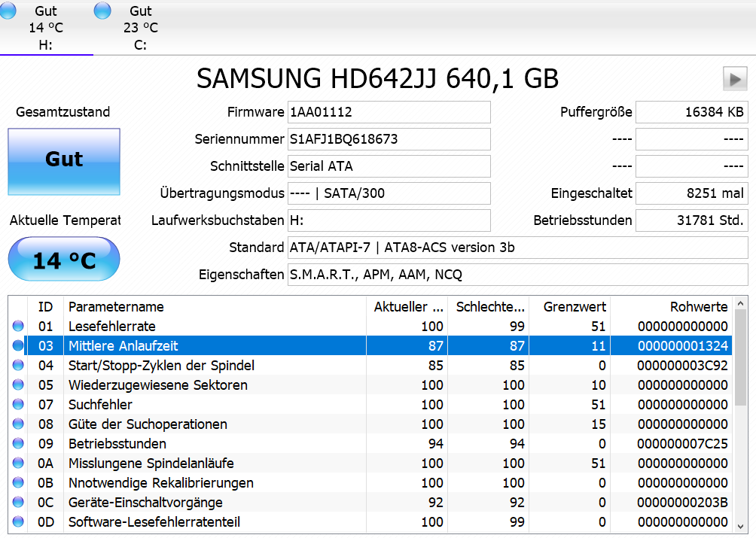Click raw value 000000003C92

pyautogui.click(x=683, y=365)
